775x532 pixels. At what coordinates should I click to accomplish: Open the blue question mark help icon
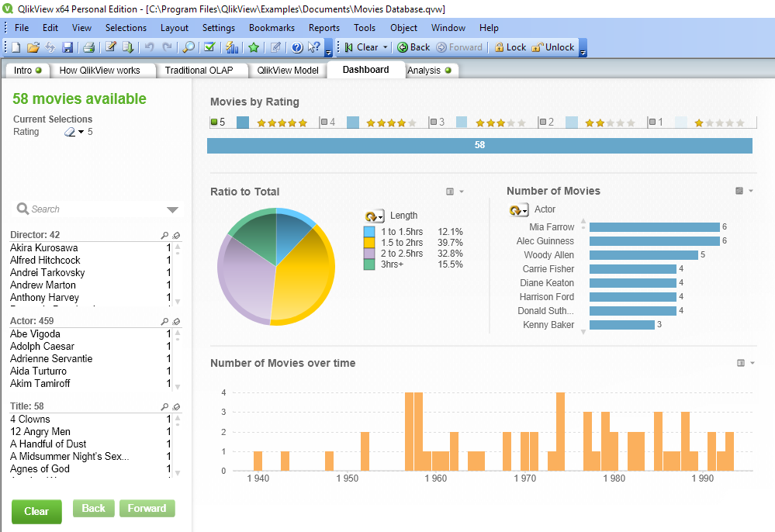pos(297,47)
